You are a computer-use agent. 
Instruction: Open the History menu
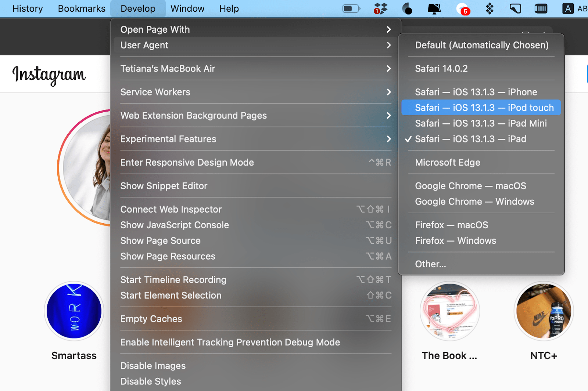tap(28, 8)
